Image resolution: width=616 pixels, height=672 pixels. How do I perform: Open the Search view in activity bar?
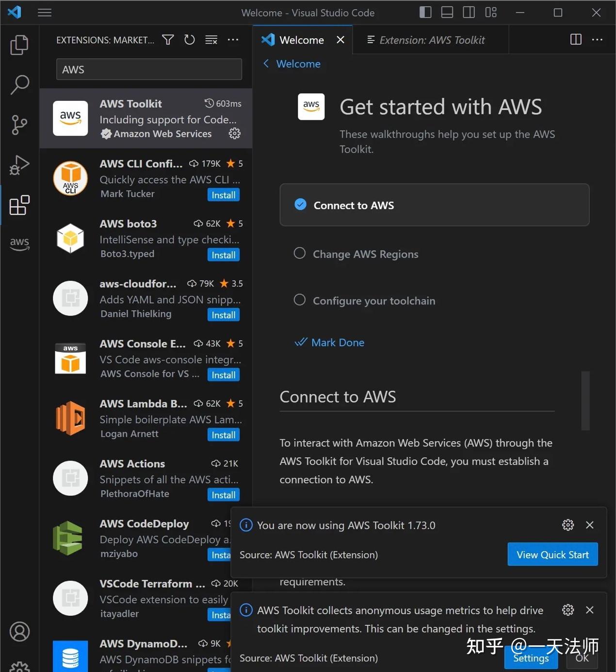pos(19,85)
